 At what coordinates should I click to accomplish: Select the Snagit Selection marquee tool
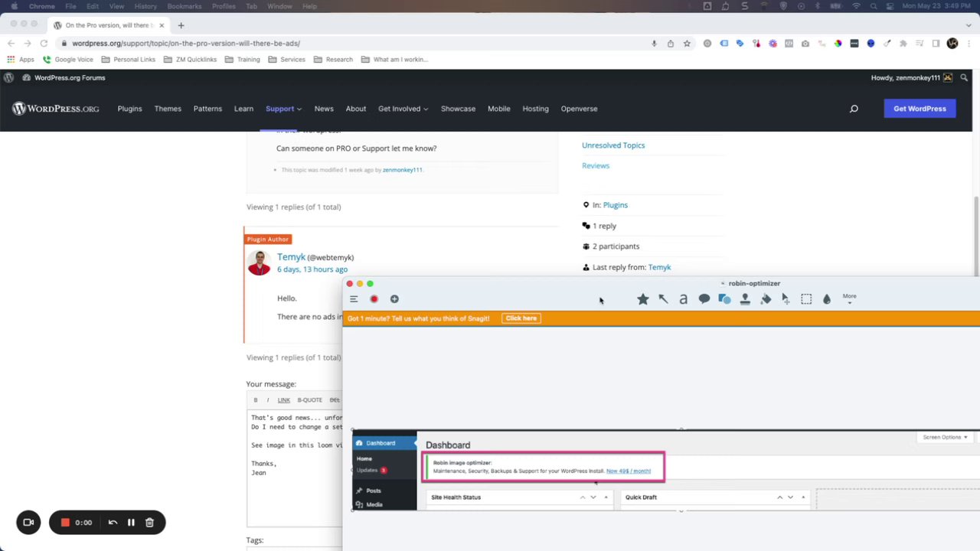(806, 299)
